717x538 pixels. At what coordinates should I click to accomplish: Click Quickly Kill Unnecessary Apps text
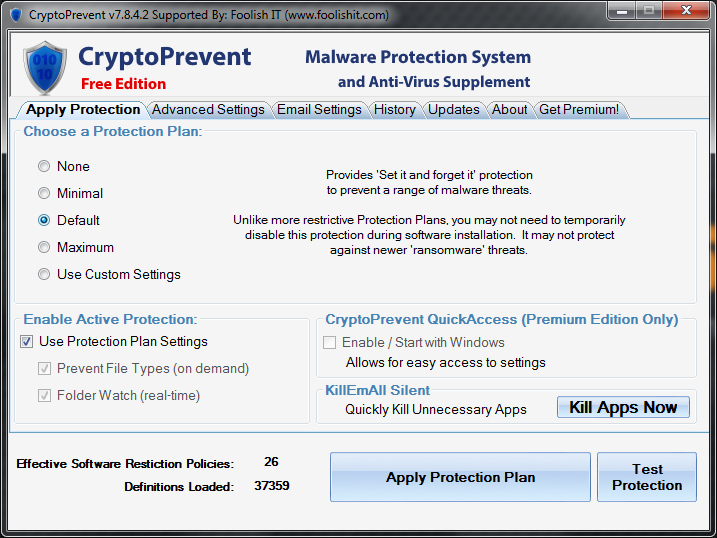click(436, 410)
